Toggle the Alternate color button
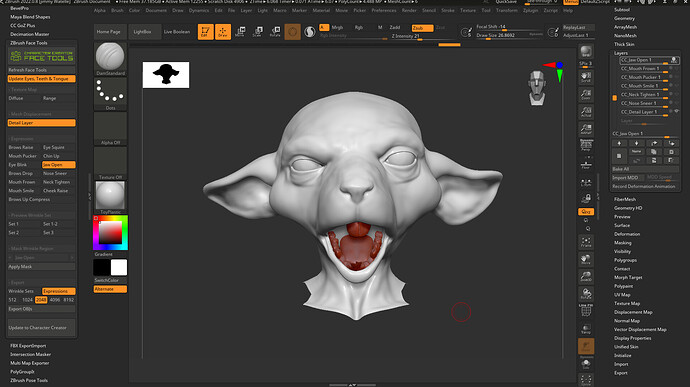 tap(110, 289)
